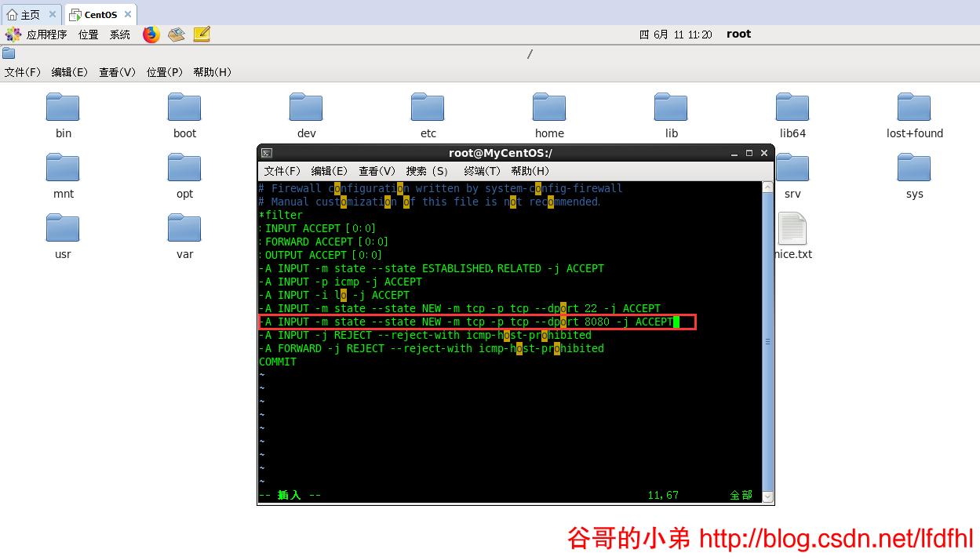Open the lost+found folder
The height and width of the screenshot is (560, 980).
tap(914, 107)
